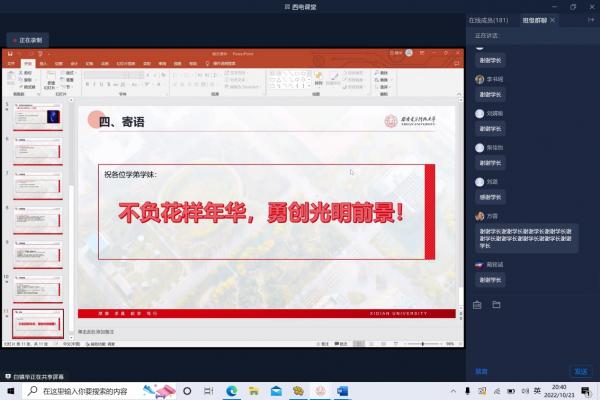
Task: Toggle the 英 input method indicator
Action: coord(537,390)
